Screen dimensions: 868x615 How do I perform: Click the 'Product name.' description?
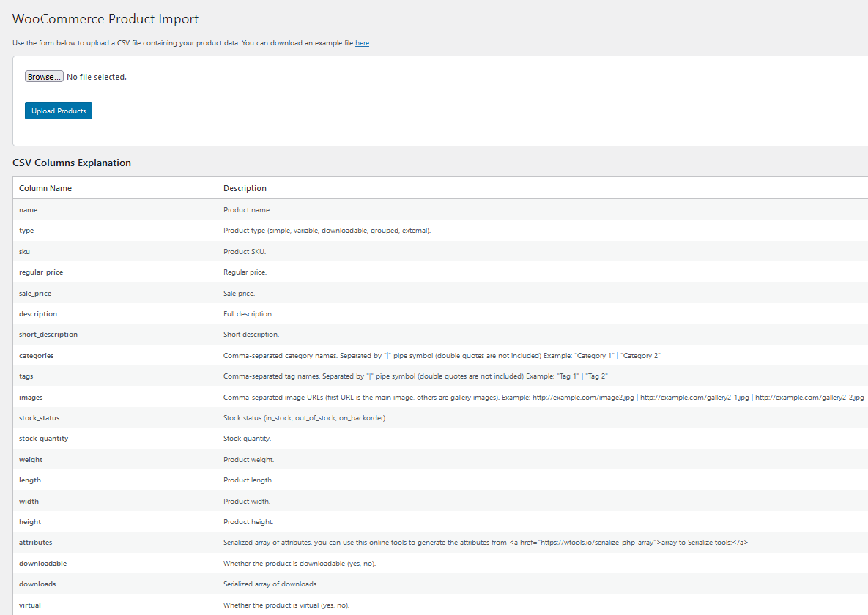(x=248, y=210)
